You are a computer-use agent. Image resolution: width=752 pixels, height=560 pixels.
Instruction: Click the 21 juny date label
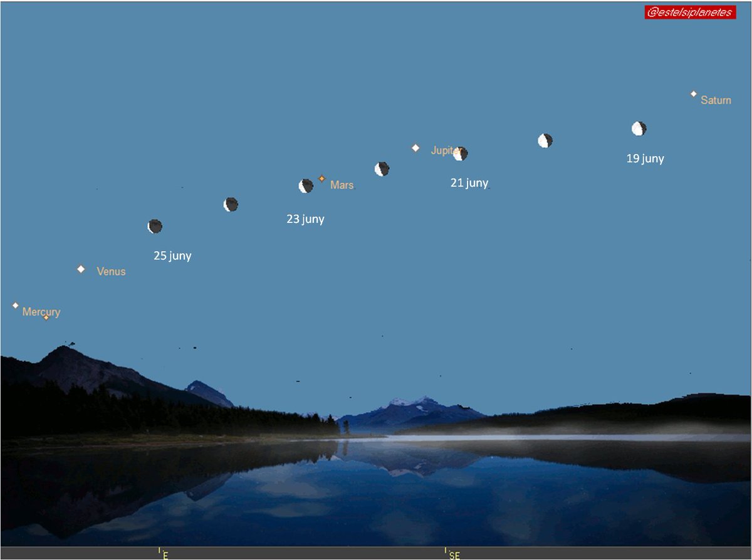click(x=469, y=183)
